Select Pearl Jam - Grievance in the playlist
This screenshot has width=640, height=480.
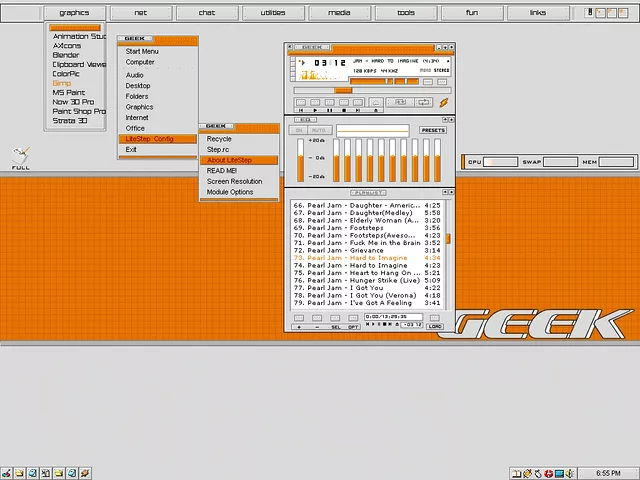tap(345, 250)
